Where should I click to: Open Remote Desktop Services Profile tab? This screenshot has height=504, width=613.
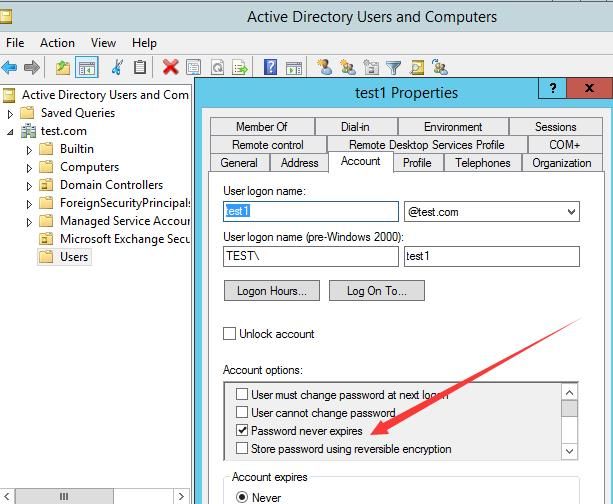click(427, 145)
